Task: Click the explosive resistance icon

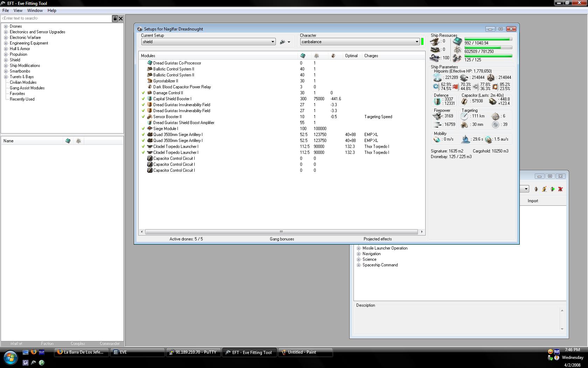Action: (495, 86)
